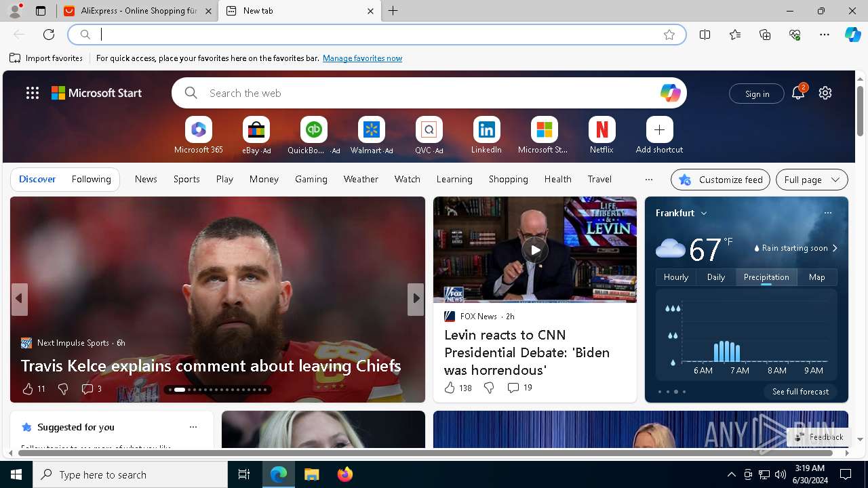Click the Feedback button
The width and height of the screenshot is (868, 488).
click(x=818, y=437)
